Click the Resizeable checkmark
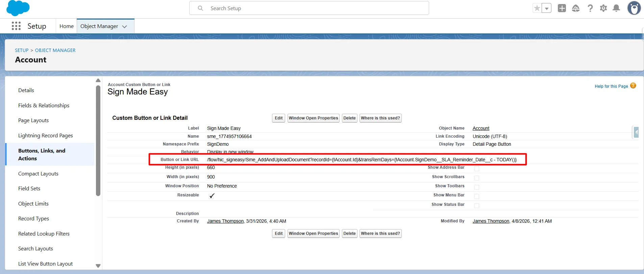644x274 pixels. tap(212, 196)
